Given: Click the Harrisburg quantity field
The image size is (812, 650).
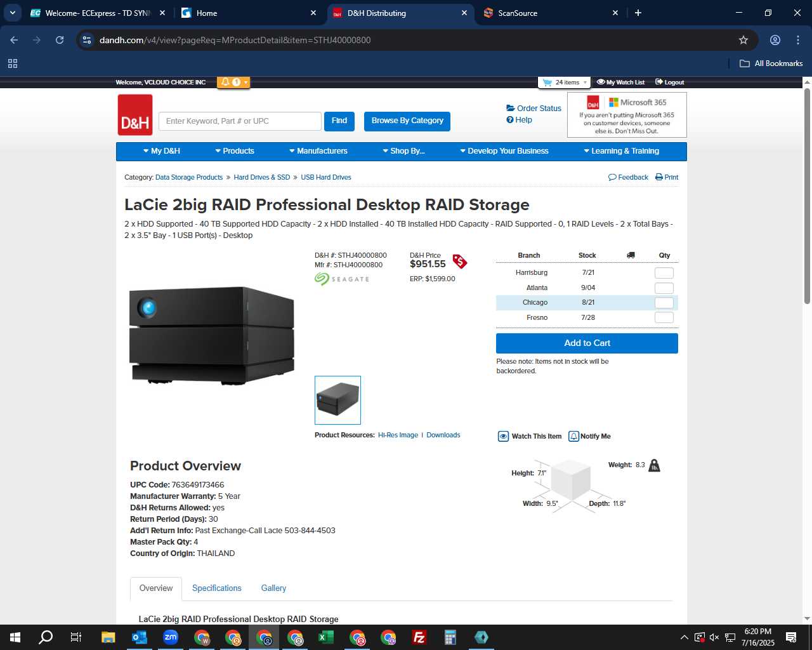Looking at the screenshot, I should [664, 273].
